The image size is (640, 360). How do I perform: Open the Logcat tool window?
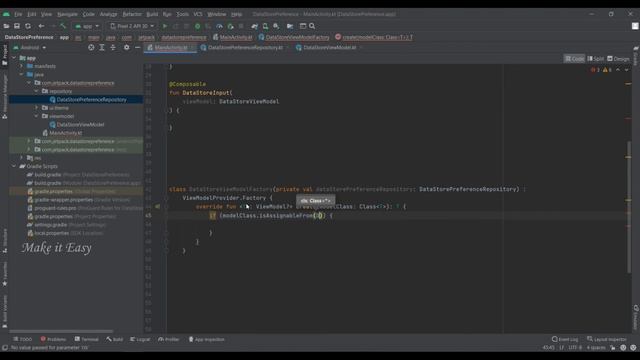pos(140,340)
